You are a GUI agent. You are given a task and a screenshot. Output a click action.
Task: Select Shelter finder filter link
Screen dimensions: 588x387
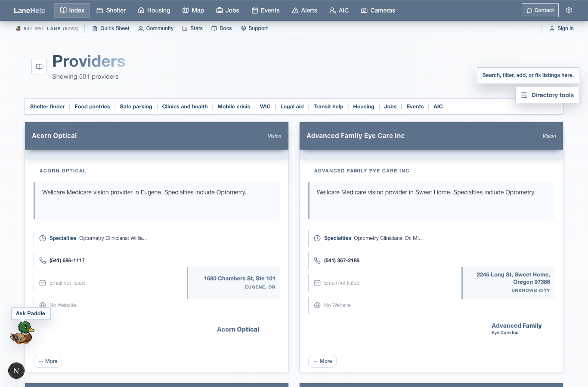pyautogui.click(x=47, y=107)
